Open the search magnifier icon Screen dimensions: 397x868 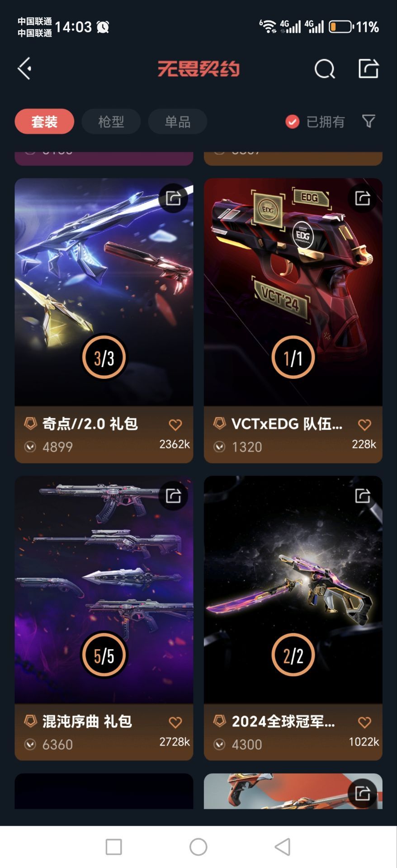coord(324,69)
